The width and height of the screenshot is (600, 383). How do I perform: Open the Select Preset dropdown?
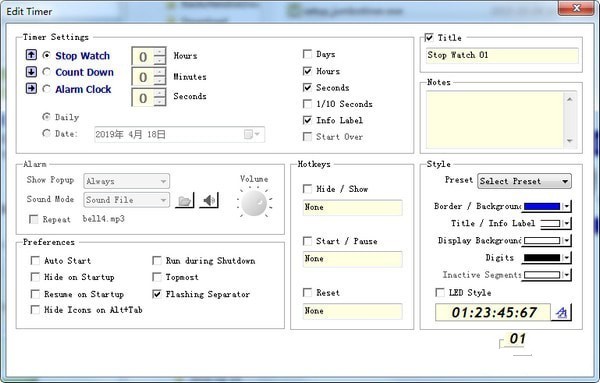525,181
